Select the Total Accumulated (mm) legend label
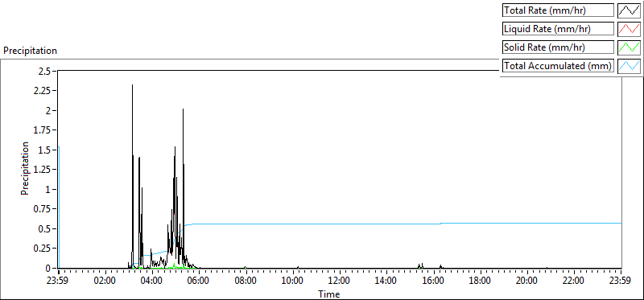Image resolution: width=644 pixels, height=300 pixels. 558,66
